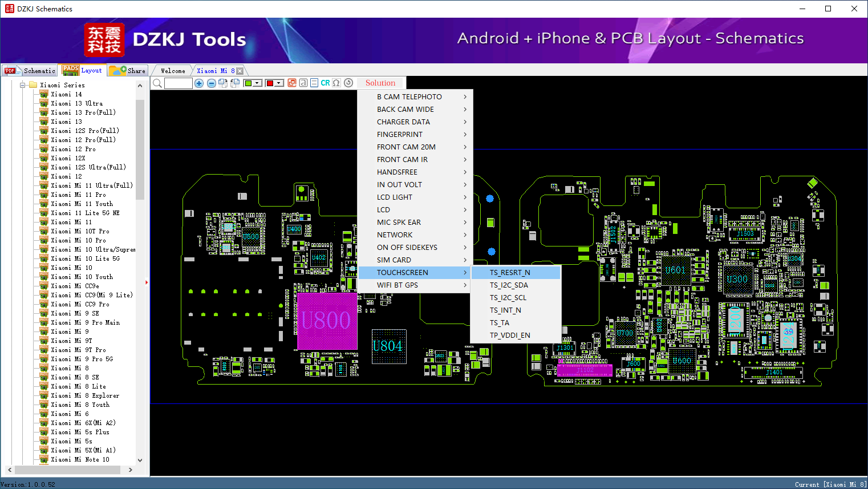Open the BACK CAM WIDE submenu

click(x=415, y=110)
